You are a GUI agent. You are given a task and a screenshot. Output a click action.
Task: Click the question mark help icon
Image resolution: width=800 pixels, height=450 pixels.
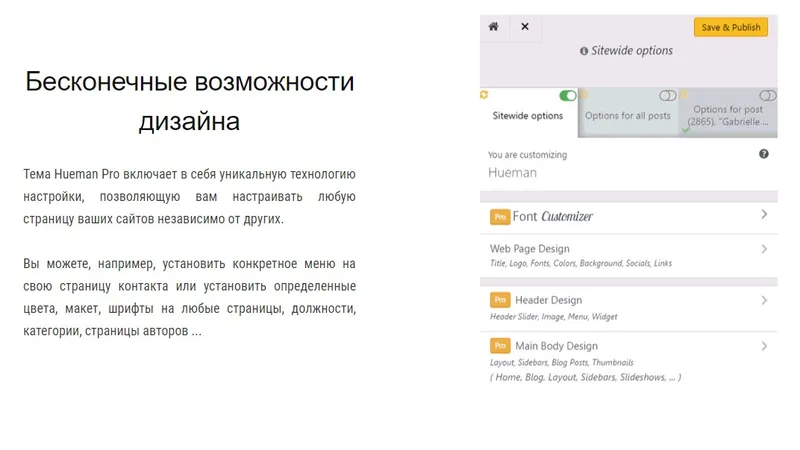pos(763,154)
